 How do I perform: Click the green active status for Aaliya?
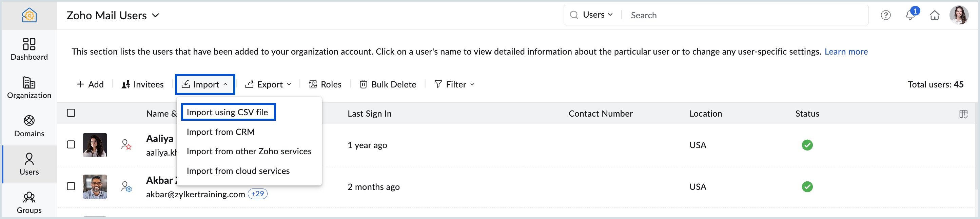pyautogui.click(x=807, y=145)
